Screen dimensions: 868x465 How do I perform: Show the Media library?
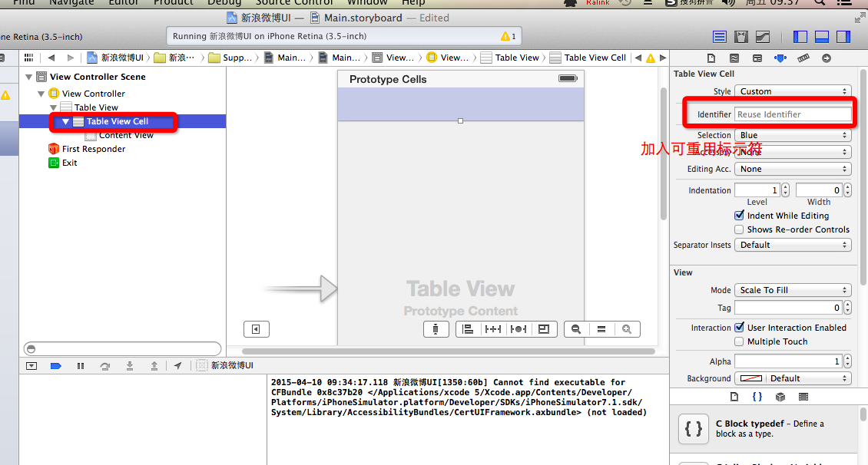(x=803, y=397)
